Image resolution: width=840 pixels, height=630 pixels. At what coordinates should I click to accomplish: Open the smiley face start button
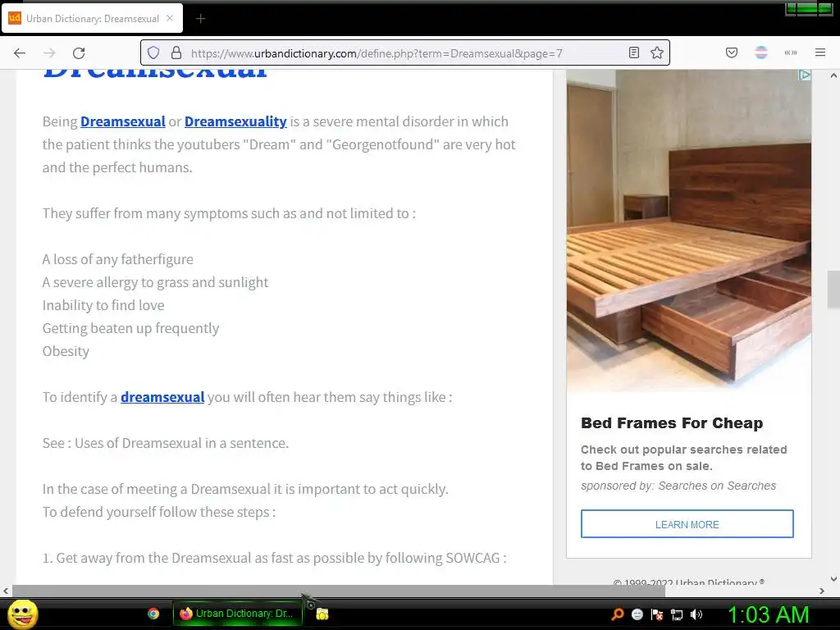22,614
